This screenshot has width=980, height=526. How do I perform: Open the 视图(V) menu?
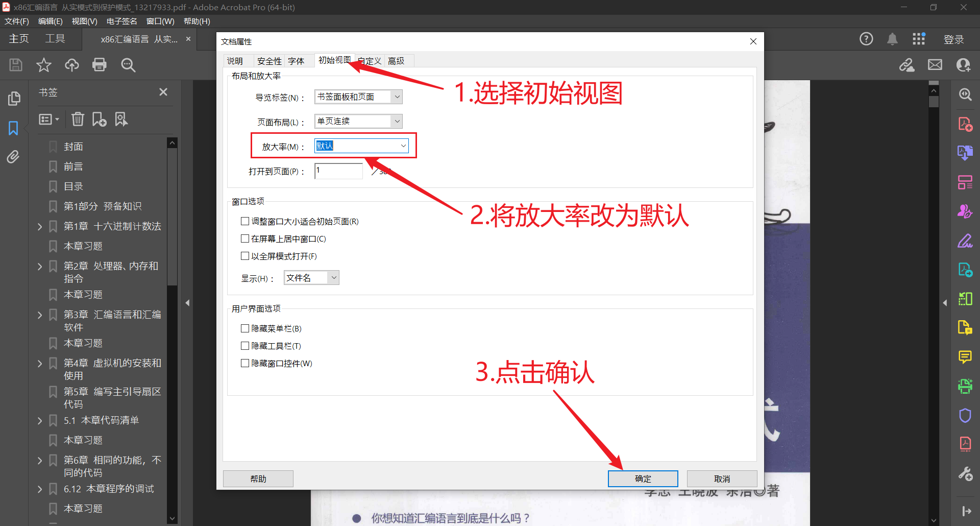click(x=85, y=21)
